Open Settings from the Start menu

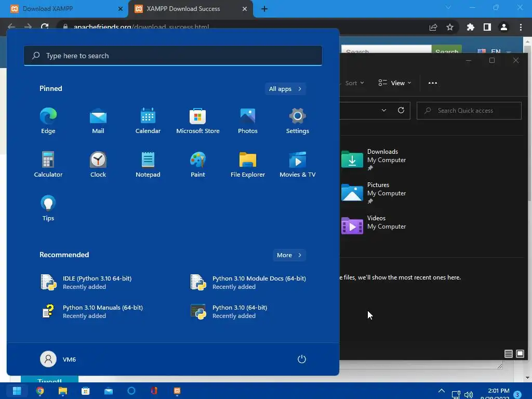[298, 121]
